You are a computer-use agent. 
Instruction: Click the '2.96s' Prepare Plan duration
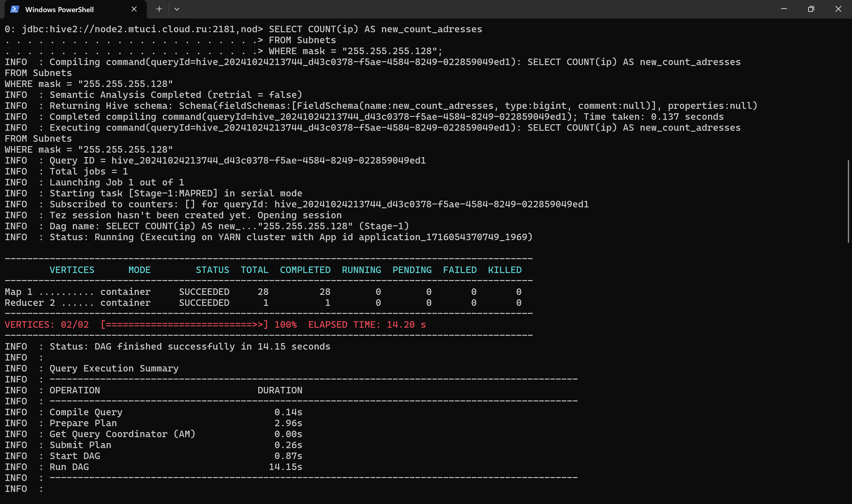288,423
